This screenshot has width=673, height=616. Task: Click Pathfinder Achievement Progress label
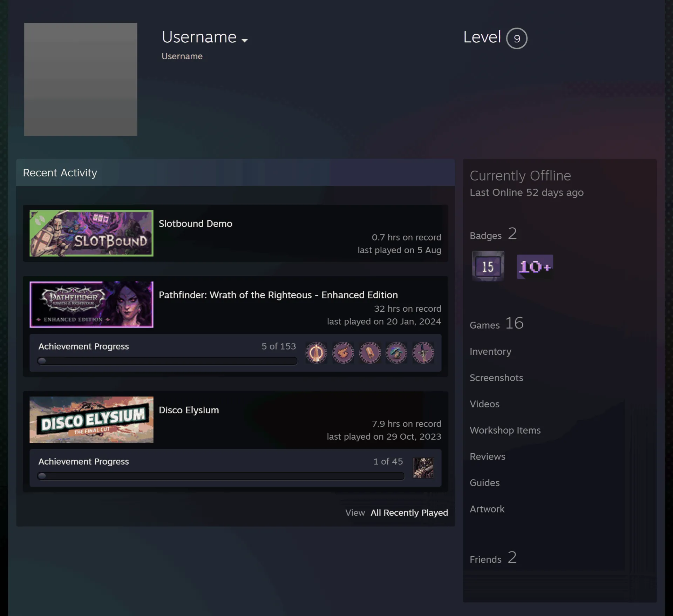83,346
